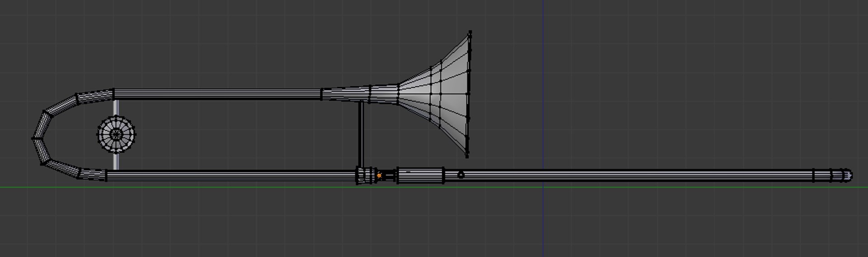The width and height of the screenshot is (868, 257).
Task: Click the vertical brace below the bell
Action: (360, 134)
